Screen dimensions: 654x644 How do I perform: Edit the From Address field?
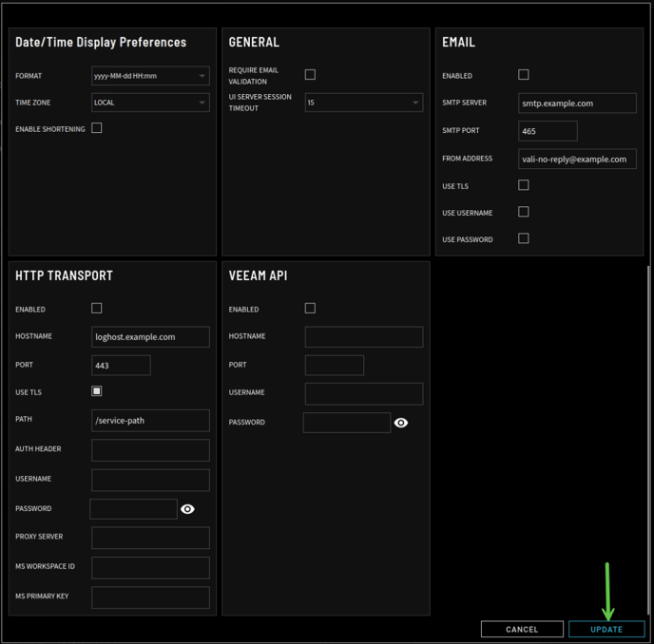[577, 159]
